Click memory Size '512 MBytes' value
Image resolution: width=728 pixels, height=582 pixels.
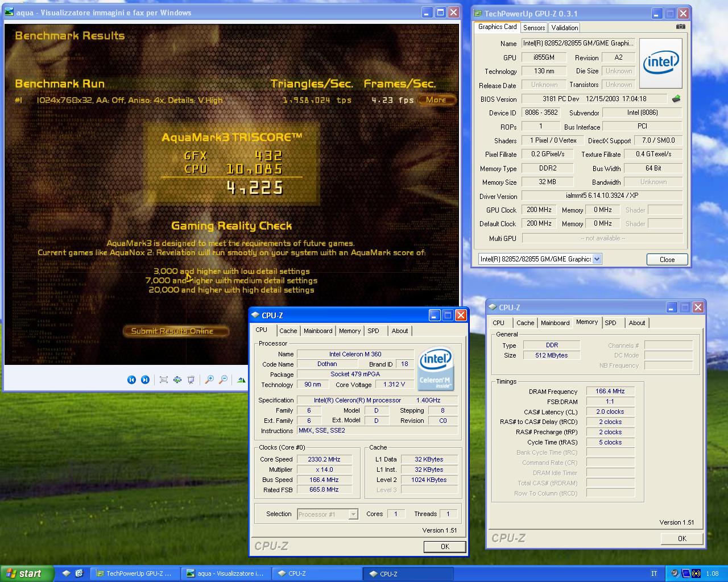coord(552,355)
